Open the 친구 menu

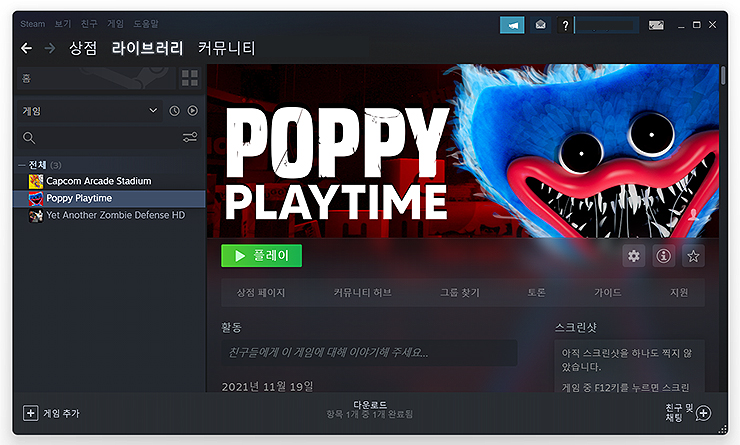[x=89, y=24]
